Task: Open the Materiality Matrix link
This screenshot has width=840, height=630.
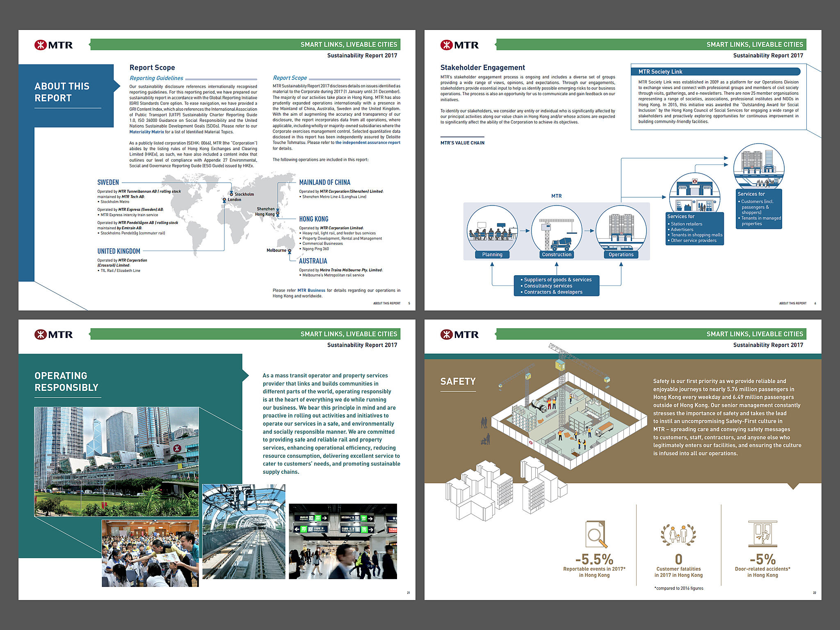Action: click(x=146, y=132)
